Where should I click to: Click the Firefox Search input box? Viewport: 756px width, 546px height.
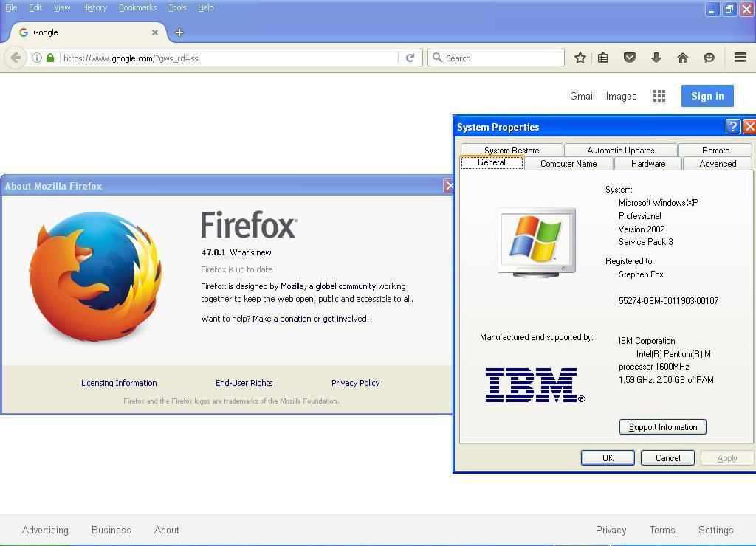pos(495,58)
